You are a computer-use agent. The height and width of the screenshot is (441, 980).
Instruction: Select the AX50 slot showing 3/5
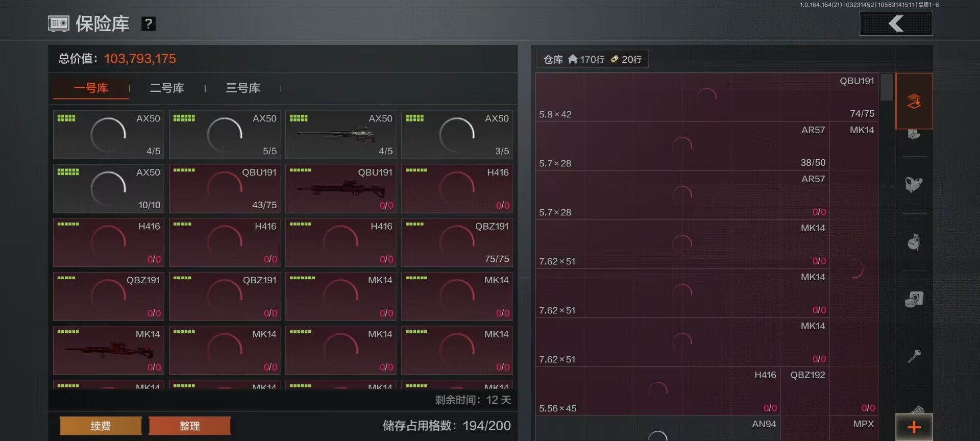(457, 135)
